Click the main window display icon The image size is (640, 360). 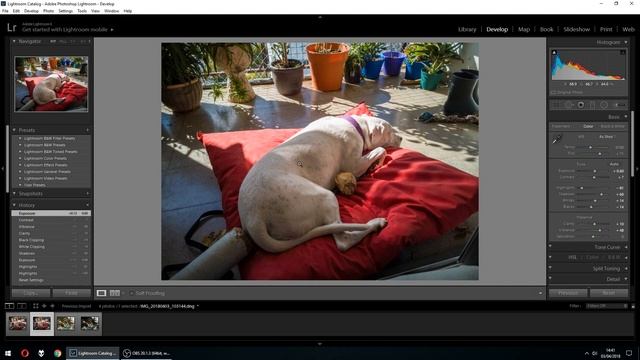click(9, 306)
